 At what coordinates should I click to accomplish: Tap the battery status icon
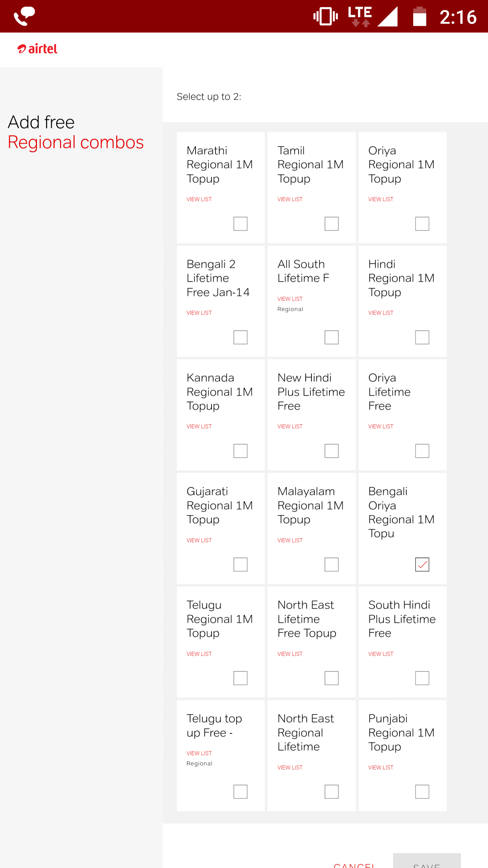(x=420, y=16)
